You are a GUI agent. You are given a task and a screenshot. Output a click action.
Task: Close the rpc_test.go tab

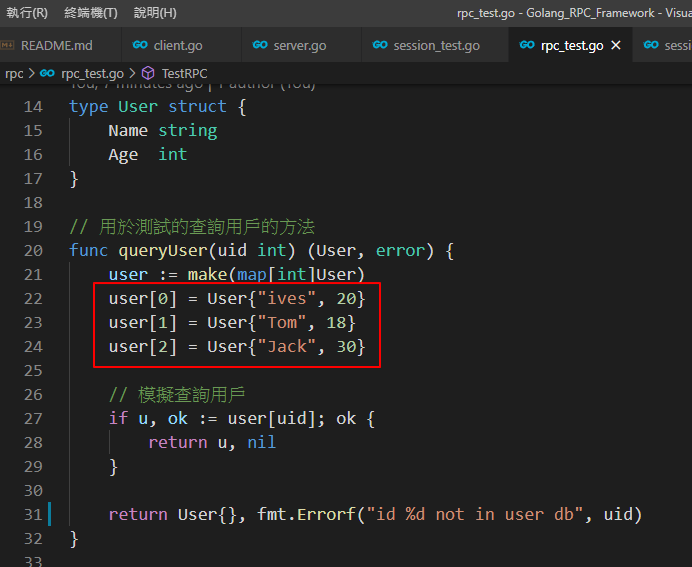coord(616,45)
